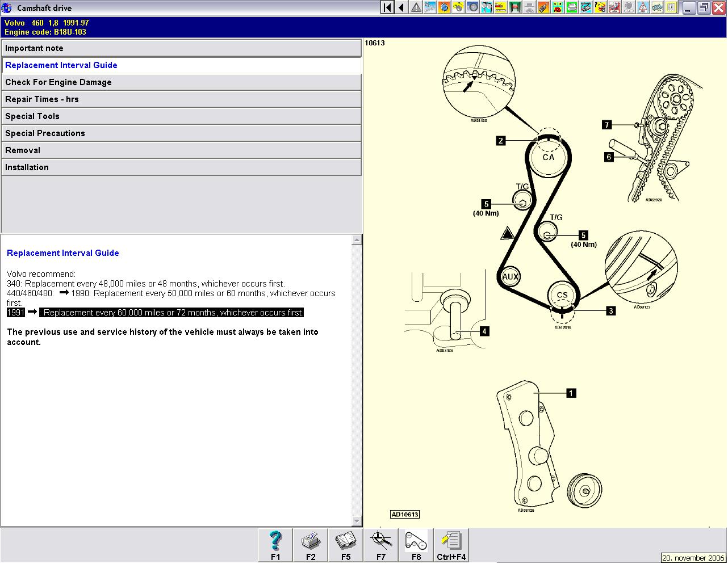Open the Special Tools section
728x564 pixels.
coord(182,116)
